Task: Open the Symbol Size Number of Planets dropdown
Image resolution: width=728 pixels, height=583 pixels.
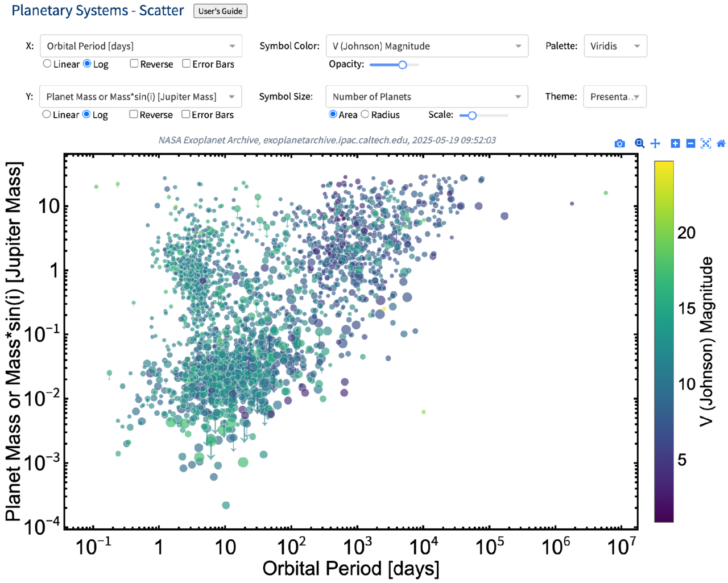Action: pyautogui.click(x=427, y=97)
